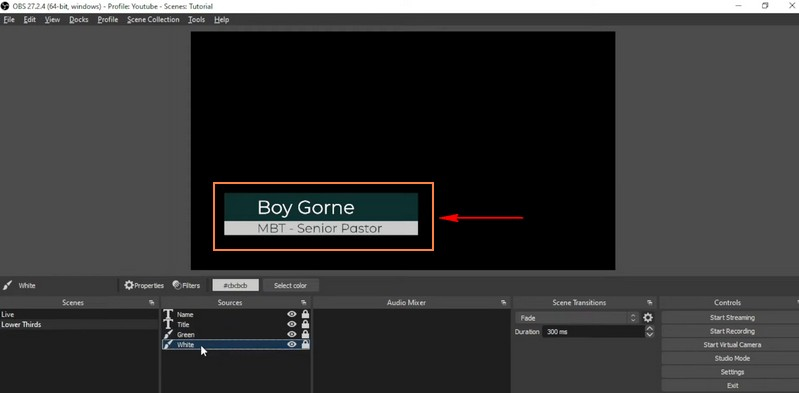Click the color source icon of Green
Image resolution: width=799 pixels, height=393 pixels.
pyautogui.click(x=168, y=334)
